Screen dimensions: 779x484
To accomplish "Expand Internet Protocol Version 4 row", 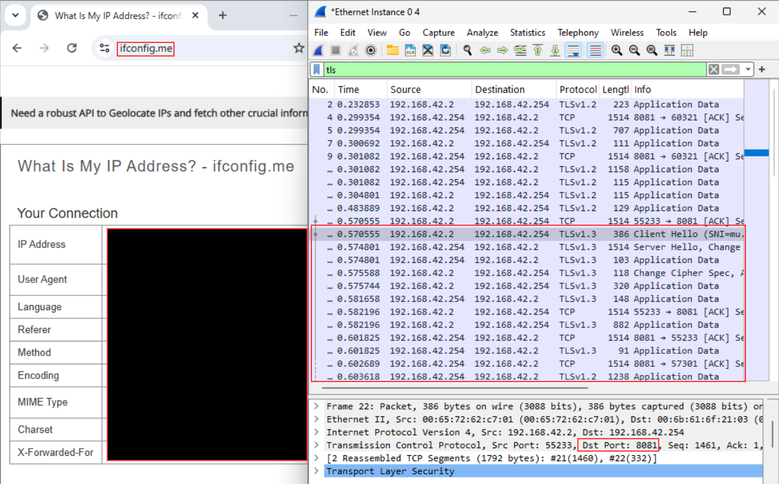I will point(316,432).
